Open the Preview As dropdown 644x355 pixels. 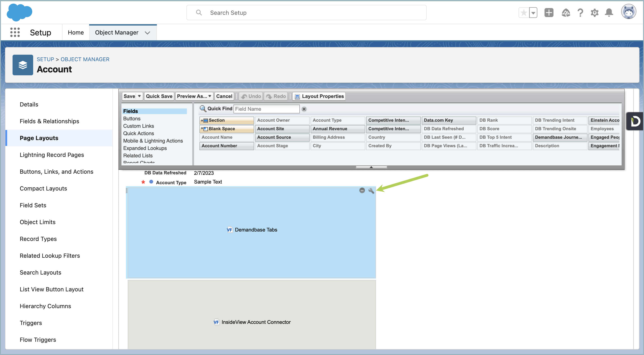pyautogui.click(x=194, y=96)
